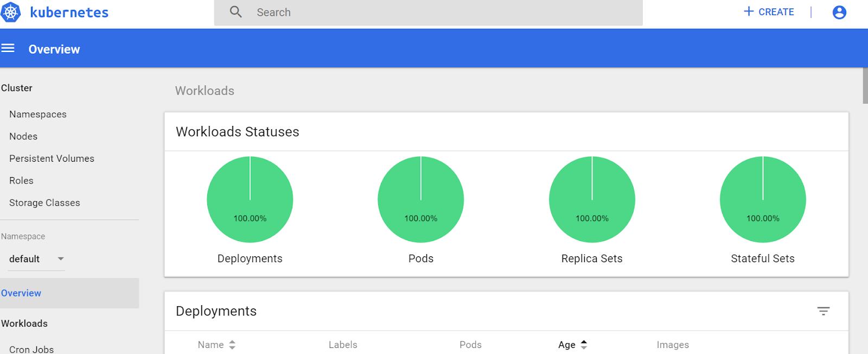Open the user account profile icon
The height and width of the screenshot is (354, 868).
click(x=839, y=12)
